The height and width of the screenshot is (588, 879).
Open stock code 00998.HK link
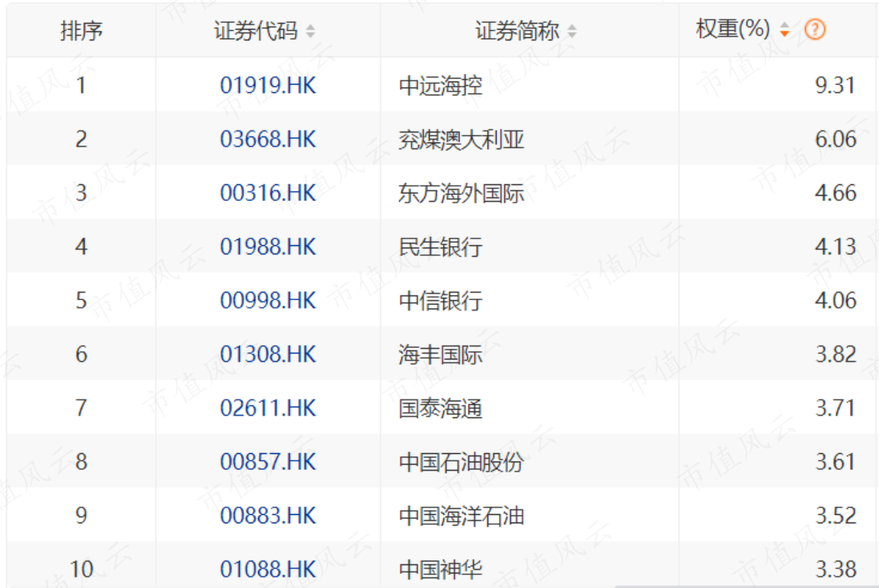pos(268,300)
